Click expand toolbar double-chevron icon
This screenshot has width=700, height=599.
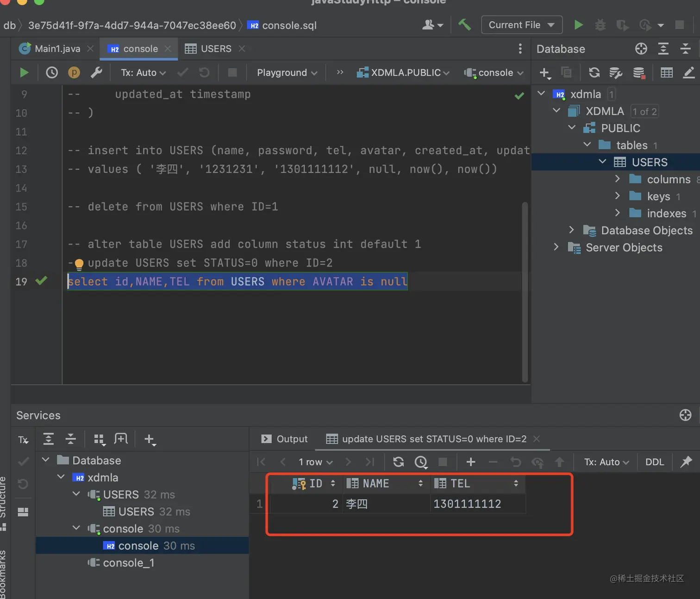(340, 72)
